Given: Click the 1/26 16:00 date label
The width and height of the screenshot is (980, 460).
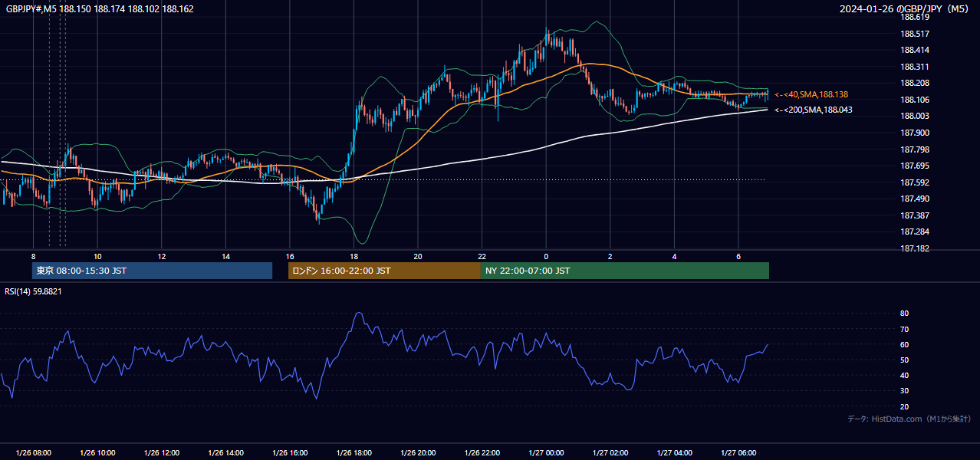Looking at the screenshot, I should click(x=290, y=452).
